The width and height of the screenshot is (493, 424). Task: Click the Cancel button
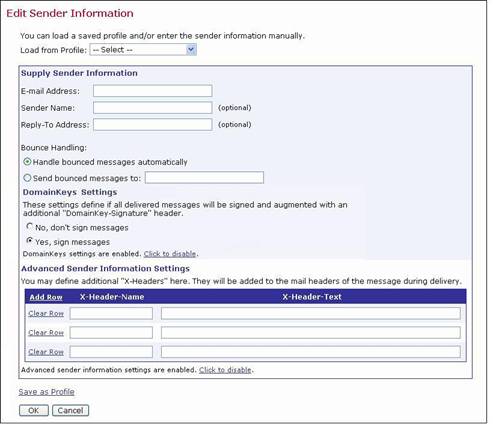point(70,410)
